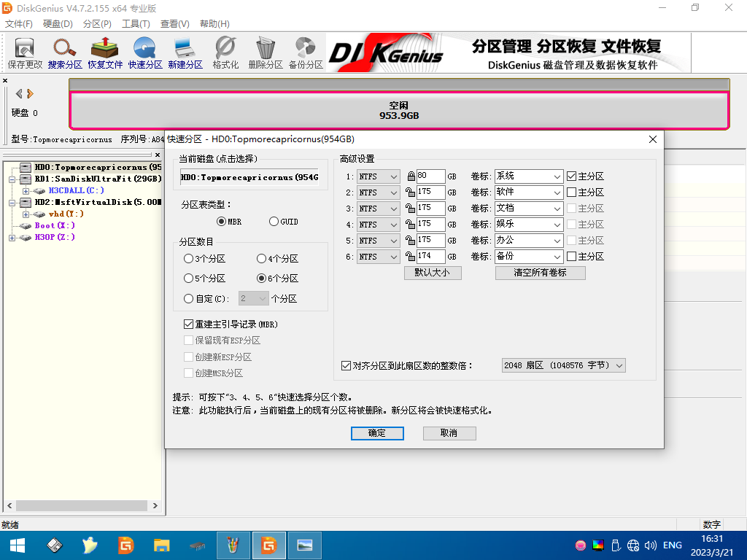Select the 空闲 953.9GB disk region
The image size is (747, 560).
click(x=399, y=111)
